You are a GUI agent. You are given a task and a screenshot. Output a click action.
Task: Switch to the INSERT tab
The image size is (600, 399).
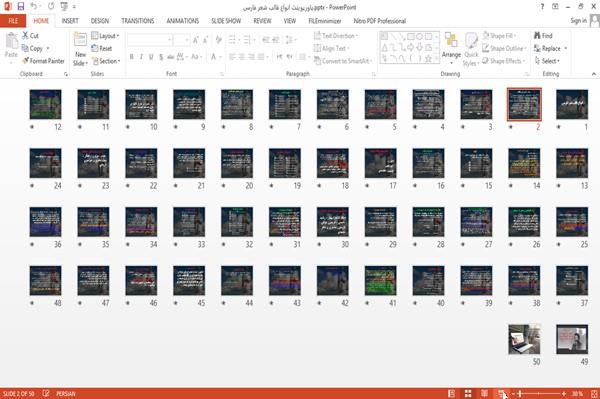tap(70, 21)
